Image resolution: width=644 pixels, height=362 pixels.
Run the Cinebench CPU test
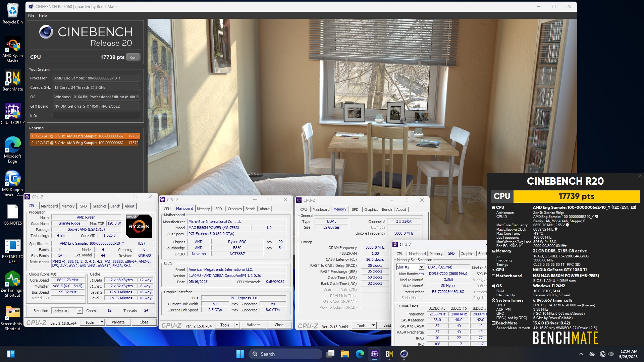point(133,57)
